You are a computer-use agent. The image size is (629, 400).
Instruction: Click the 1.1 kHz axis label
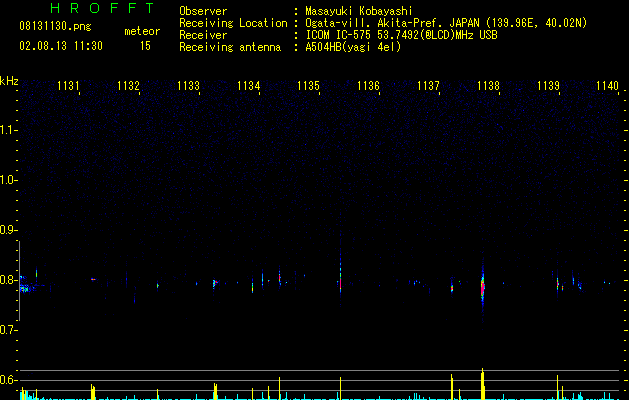click(x=8, y=130)
